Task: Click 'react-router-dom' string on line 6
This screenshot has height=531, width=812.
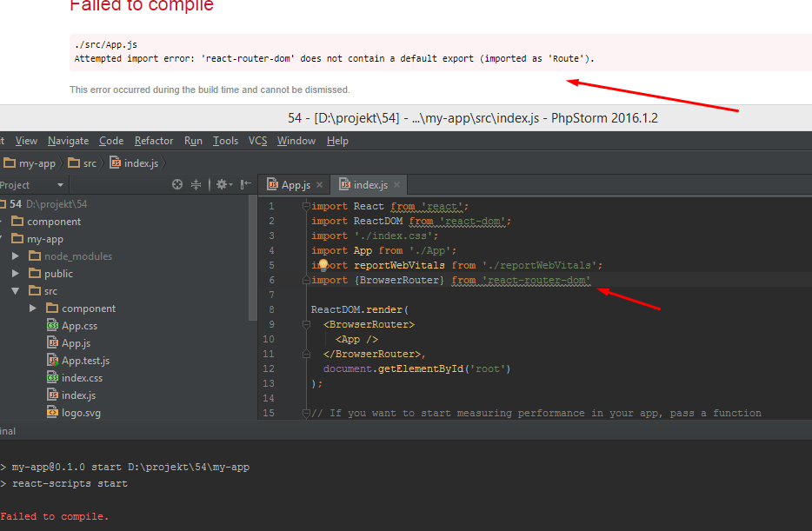Action: (536, 280)
